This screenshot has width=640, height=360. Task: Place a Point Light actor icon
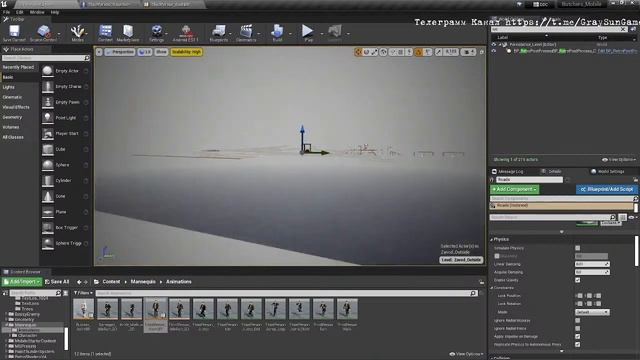(48, 118)
